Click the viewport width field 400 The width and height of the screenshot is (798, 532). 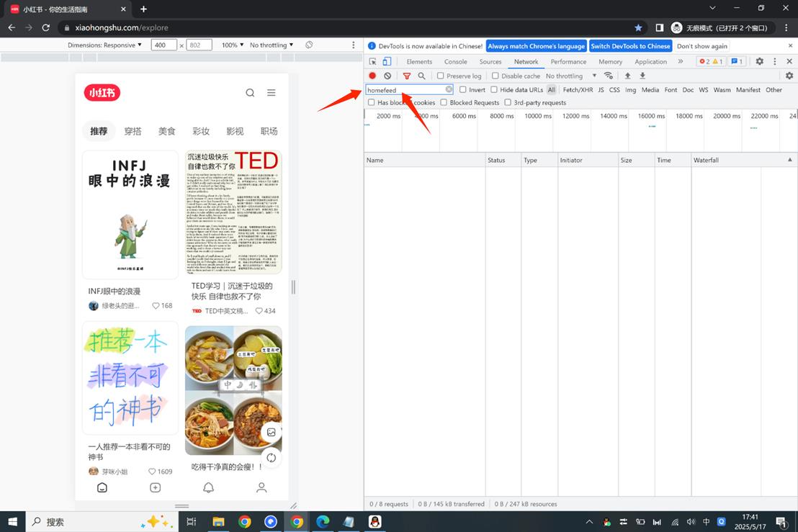pyautogui.click(x=164, y=45)
